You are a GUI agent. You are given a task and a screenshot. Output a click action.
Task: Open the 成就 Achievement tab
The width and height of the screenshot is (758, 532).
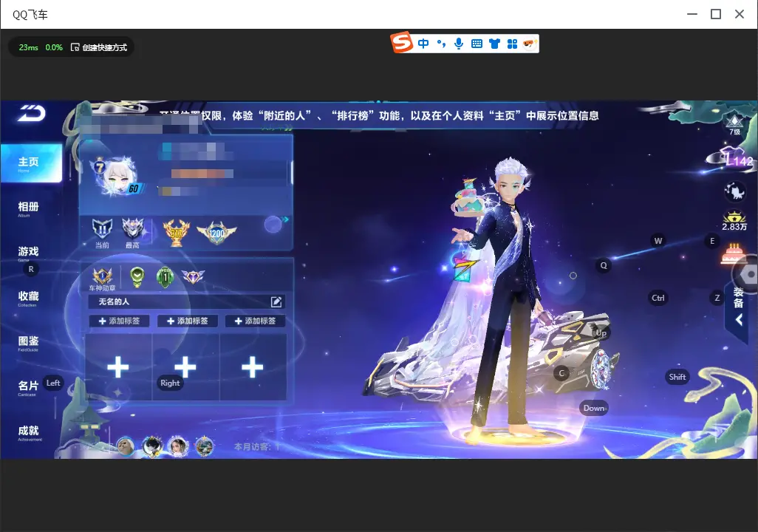click(29, 432)
